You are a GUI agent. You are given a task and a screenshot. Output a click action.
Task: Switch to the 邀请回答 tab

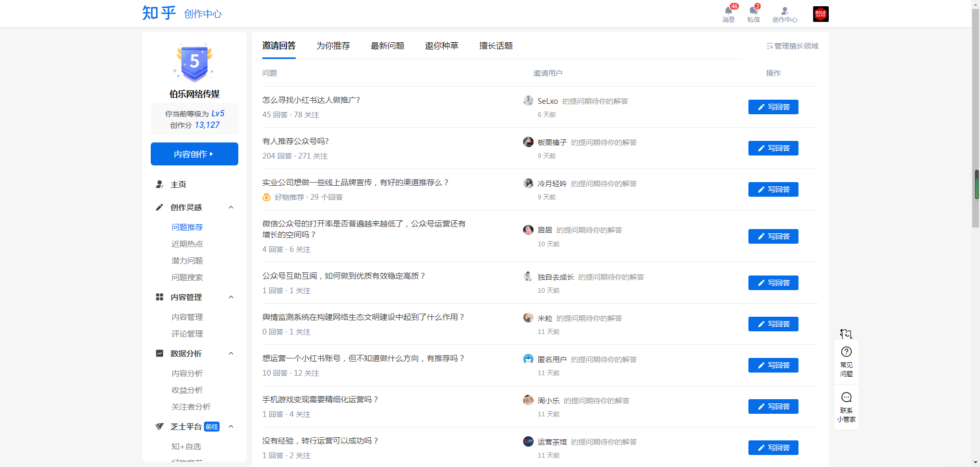coord(279,46)
